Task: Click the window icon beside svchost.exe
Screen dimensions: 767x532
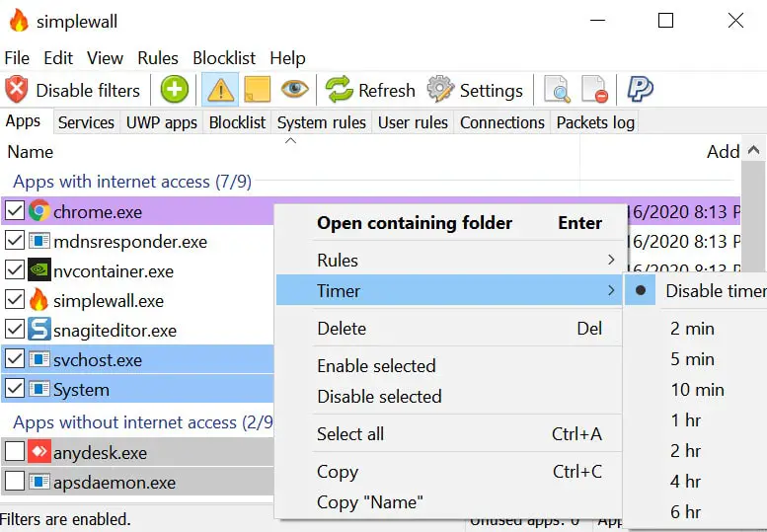Action: (x=39, y=359)
